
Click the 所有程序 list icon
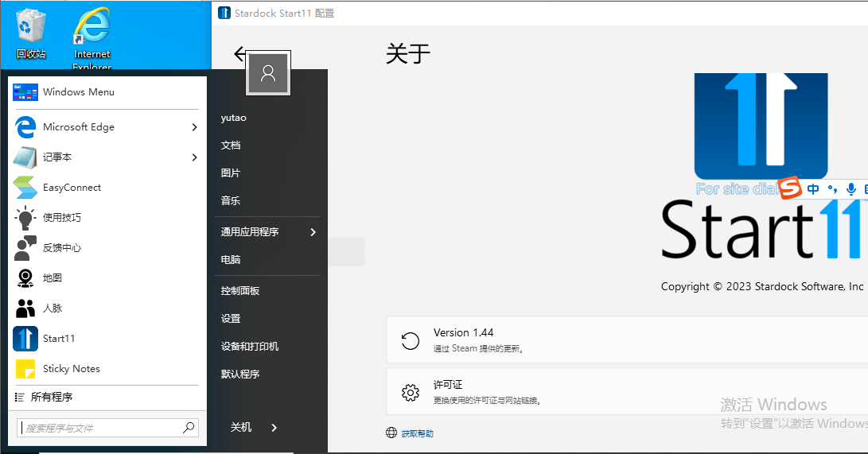pos(19,397)
